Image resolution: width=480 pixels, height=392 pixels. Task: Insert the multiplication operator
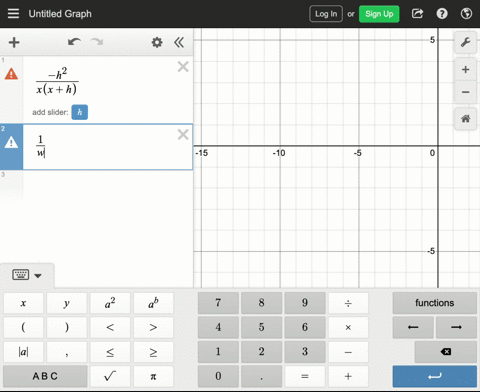coord(348,327)
